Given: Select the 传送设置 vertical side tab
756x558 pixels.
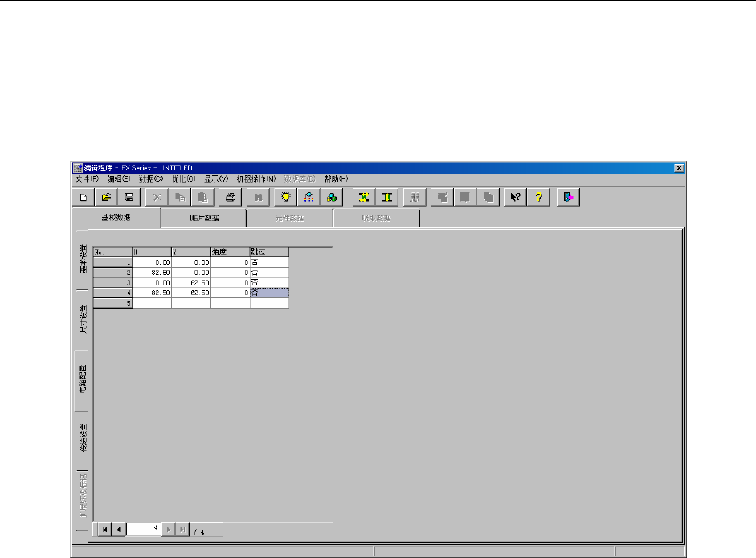Looking at the screenshot, I should (x=83, y=439).
